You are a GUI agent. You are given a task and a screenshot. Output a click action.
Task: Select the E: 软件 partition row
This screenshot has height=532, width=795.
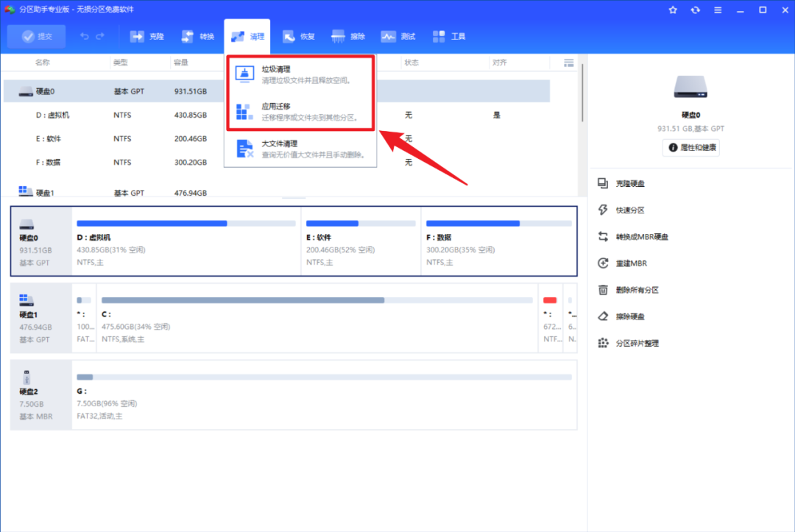277,138
